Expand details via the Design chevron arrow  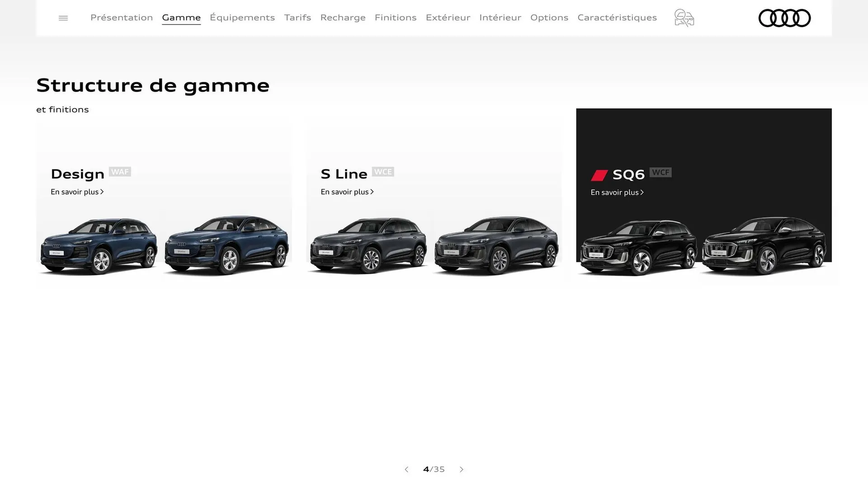click(x=102, y=192)
